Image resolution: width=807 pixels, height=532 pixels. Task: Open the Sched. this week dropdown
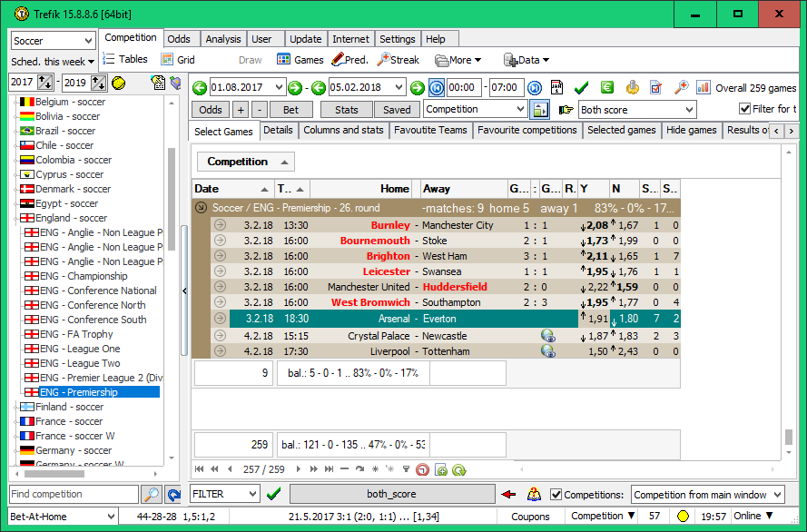pos(53,62)
